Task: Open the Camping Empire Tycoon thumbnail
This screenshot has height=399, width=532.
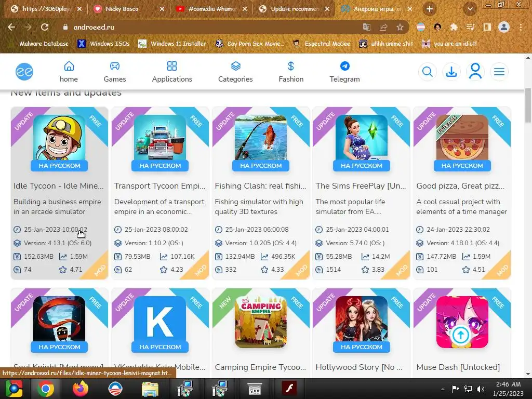Action: coord(261,322)
